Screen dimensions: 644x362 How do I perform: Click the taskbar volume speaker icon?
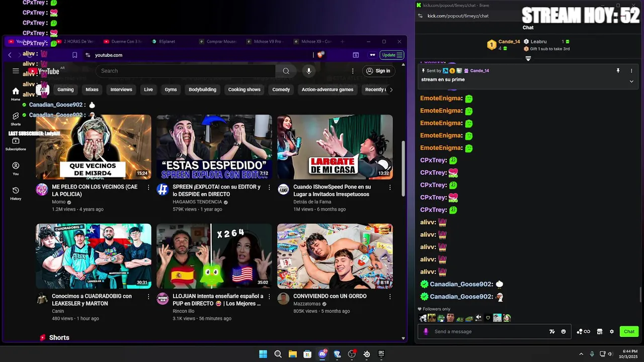pos(610,354)
